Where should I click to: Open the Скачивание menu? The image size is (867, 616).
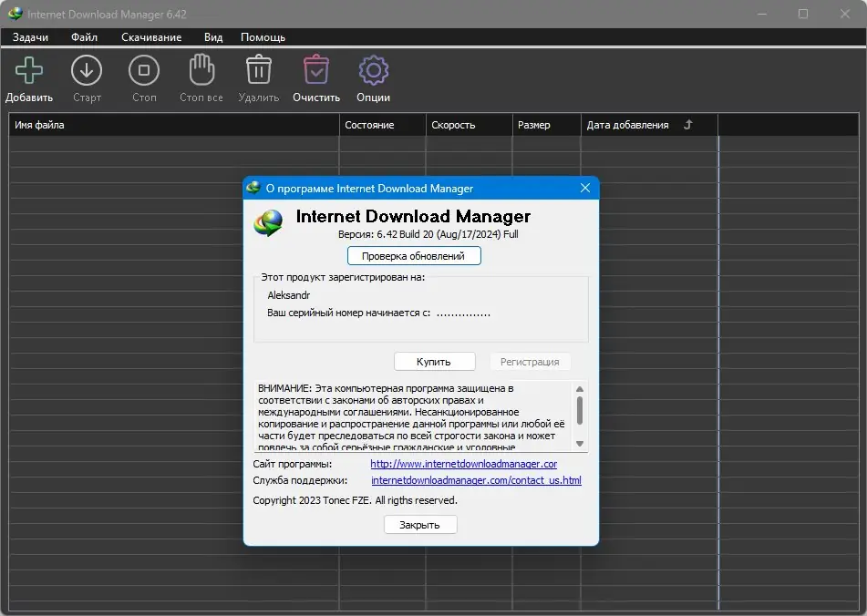151,37
